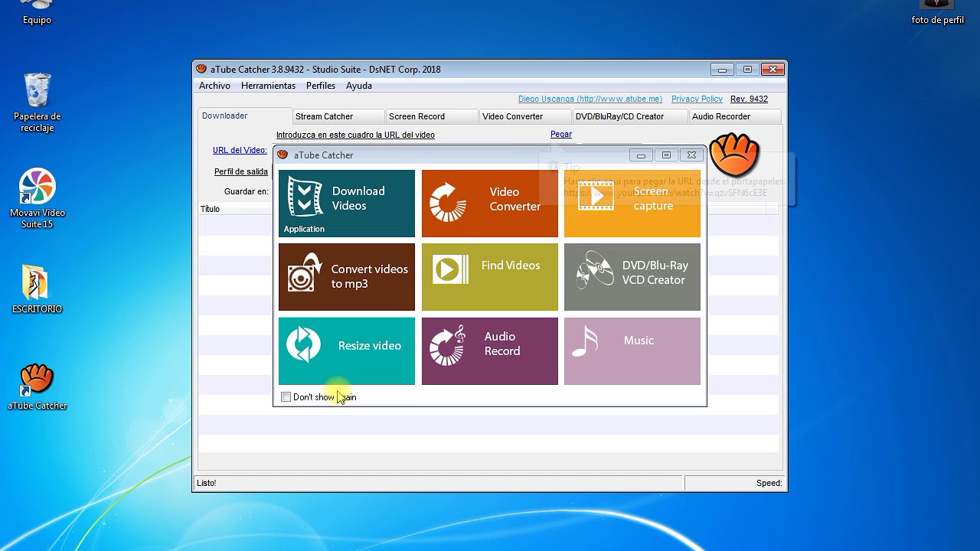Select aTube Catcher desktop shortcut

pyautogui.click(x=37, y=386)
